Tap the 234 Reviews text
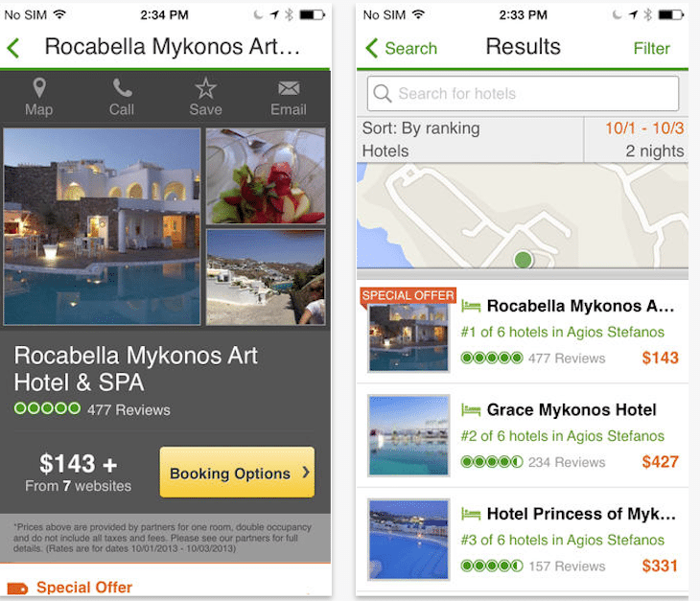The width and height of the screenshot is (700, 601). (x=567, y=462)
